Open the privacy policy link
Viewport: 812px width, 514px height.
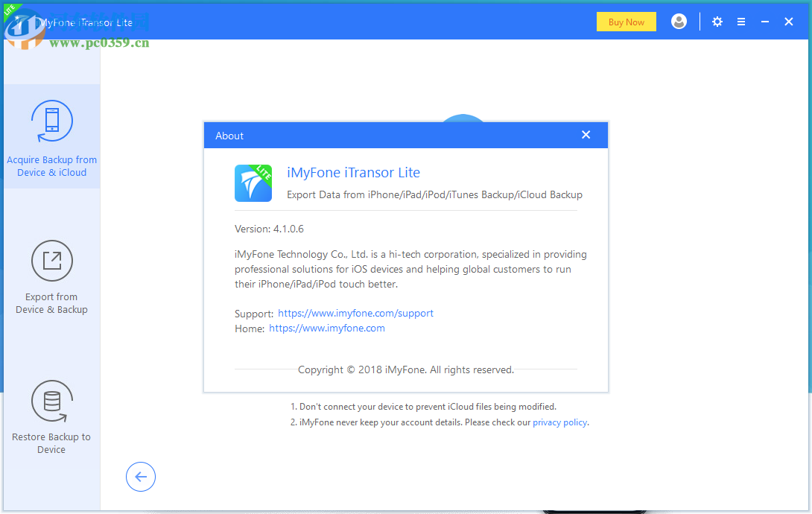[560, 422]
